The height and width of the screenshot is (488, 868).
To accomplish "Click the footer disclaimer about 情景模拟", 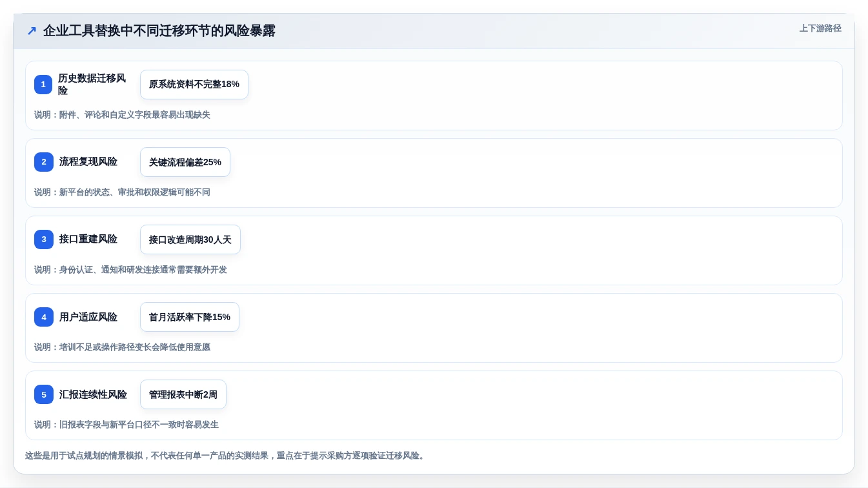I will point(226,456).
